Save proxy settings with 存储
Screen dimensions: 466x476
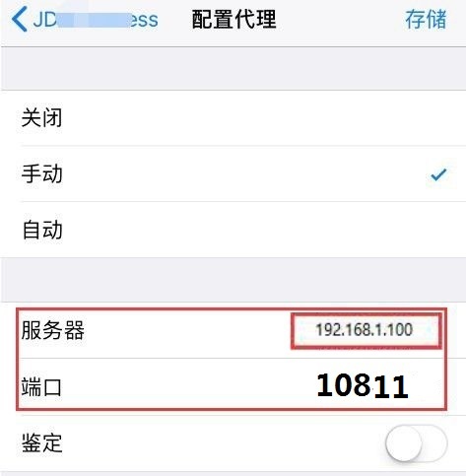[426, 20]
